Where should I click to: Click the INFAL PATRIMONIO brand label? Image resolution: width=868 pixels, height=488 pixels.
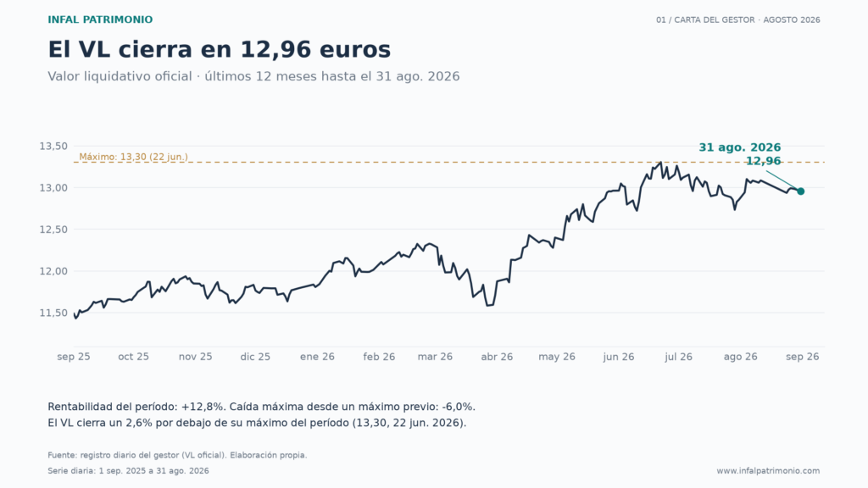100,20
